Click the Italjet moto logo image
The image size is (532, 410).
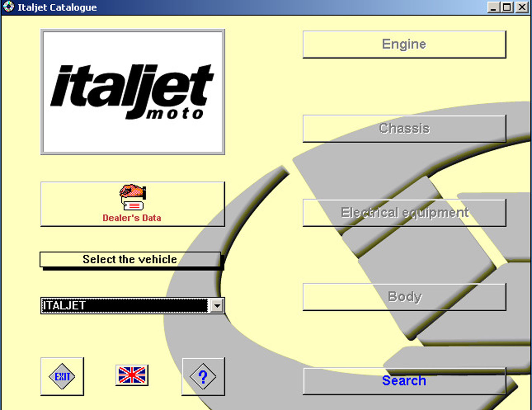[133, 92]
